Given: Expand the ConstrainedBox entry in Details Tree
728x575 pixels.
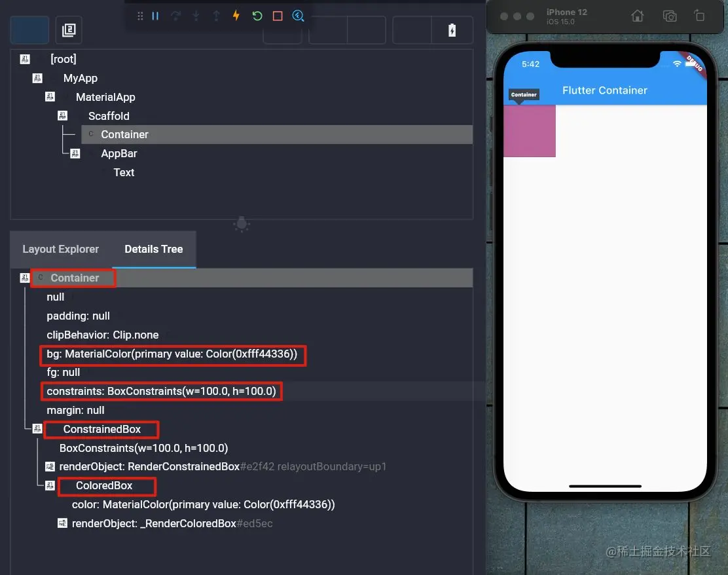Looking at the screenshot, I should point(37,429).
